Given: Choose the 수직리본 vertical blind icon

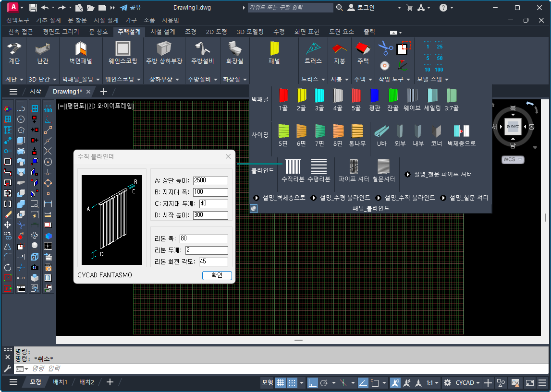Looking at the screenshot, I should (293, 167).
